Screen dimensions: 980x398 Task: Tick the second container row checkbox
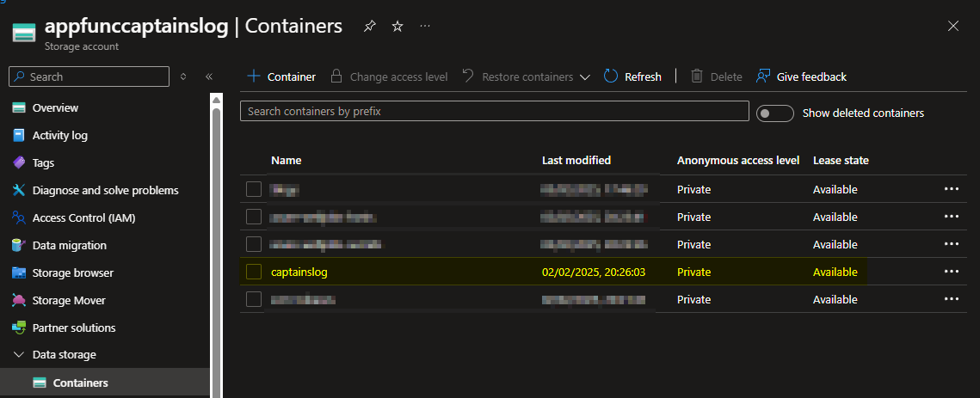[254, 217]
